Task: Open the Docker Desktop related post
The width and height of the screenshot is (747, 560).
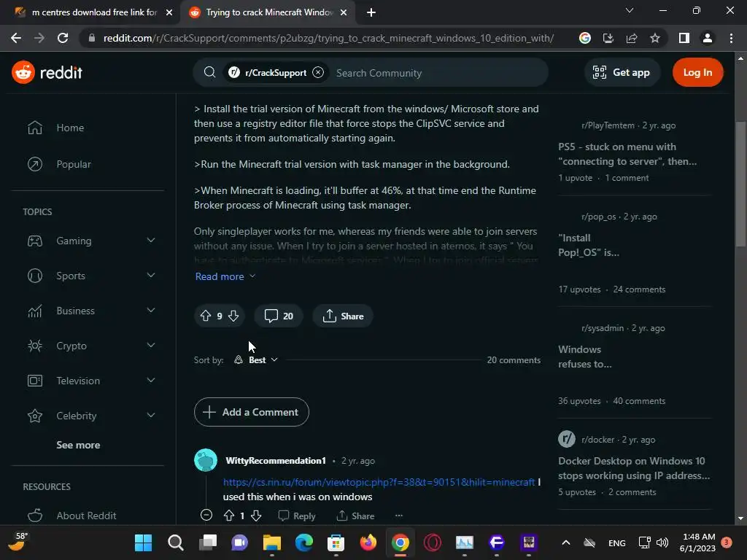Action: pyautogui.click(x=634, y=468)
